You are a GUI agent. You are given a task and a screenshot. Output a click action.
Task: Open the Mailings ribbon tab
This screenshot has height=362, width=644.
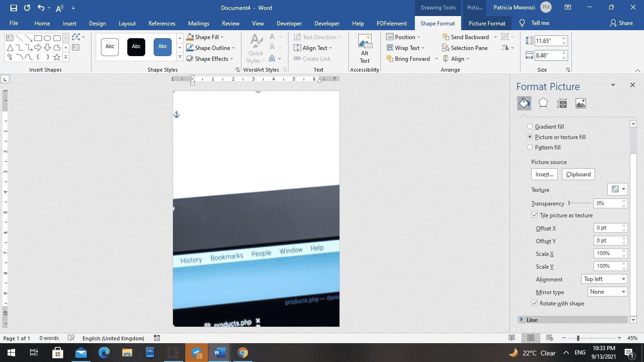point(198,23)
